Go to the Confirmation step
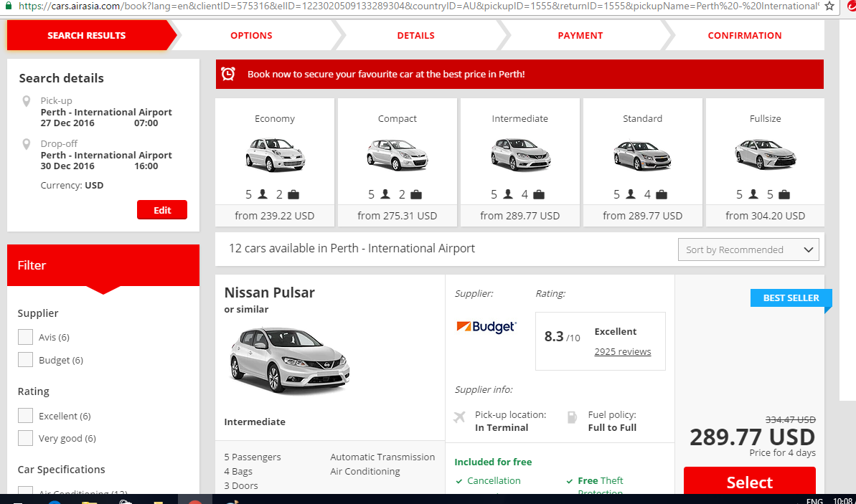This screenshot has width=856, height=504. [x=745, y=35]
